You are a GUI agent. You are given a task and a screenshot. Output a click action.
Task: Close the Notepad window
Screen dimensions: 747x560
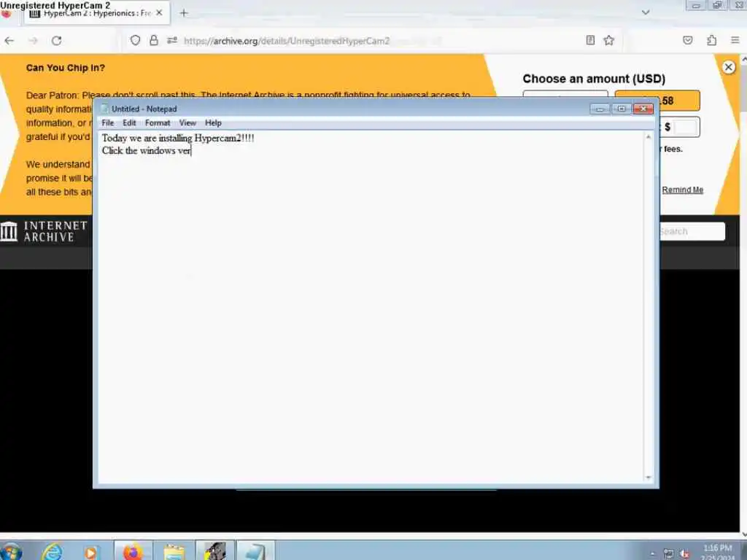pyautogui.click(x=643, y=109)
